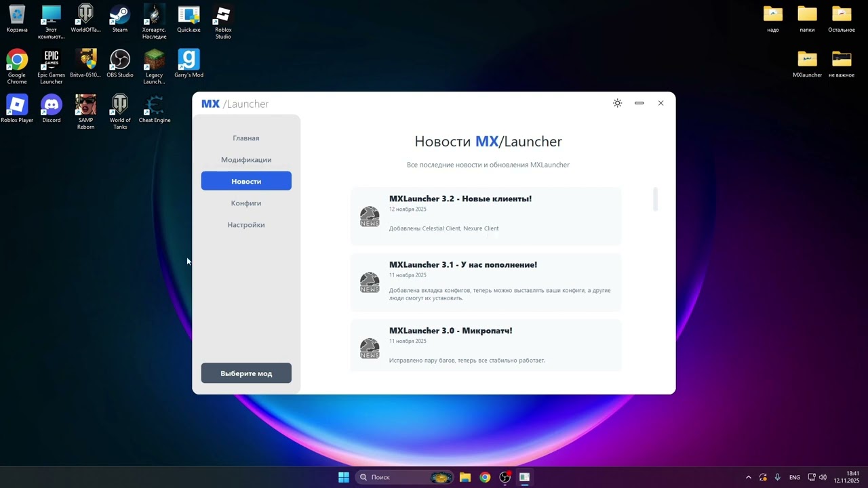The width and height of the screenshot is (868, 488).
Task: Select the надо folder on desktop
Action: 773,19
